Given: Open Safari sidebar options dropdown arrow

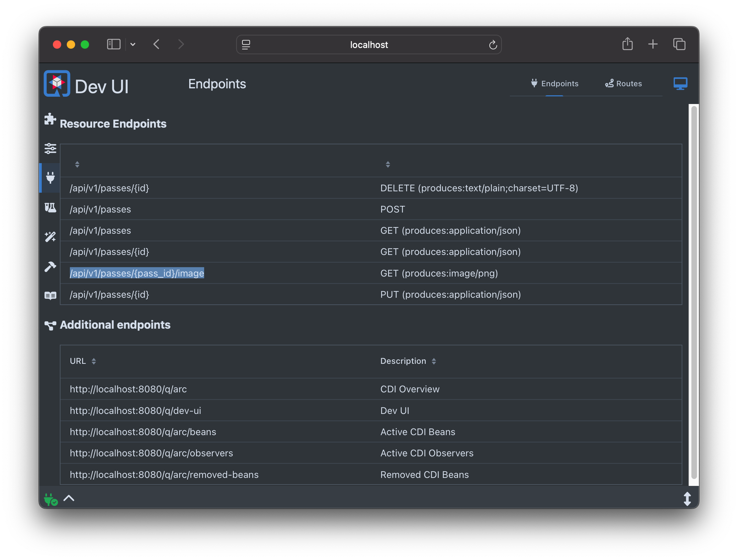Looking at the screenshot, I should click(x=133, y=45).
